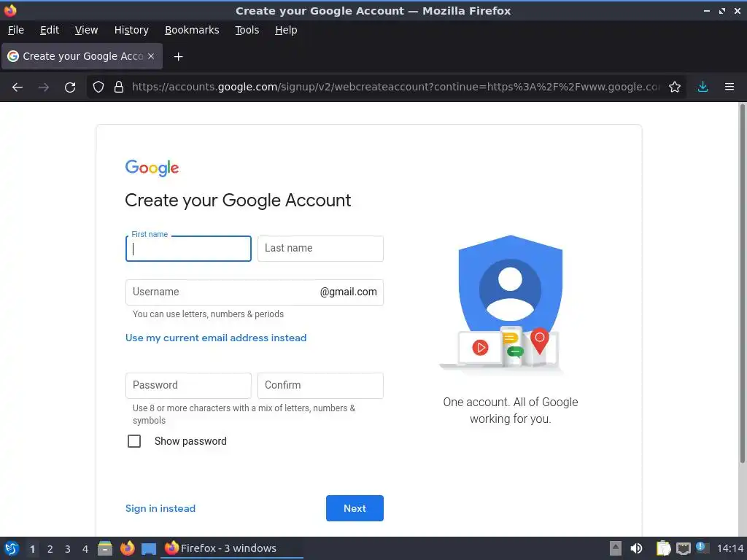Open the View menu
Viewport: 747px width, 560px height.
(86, 30)
